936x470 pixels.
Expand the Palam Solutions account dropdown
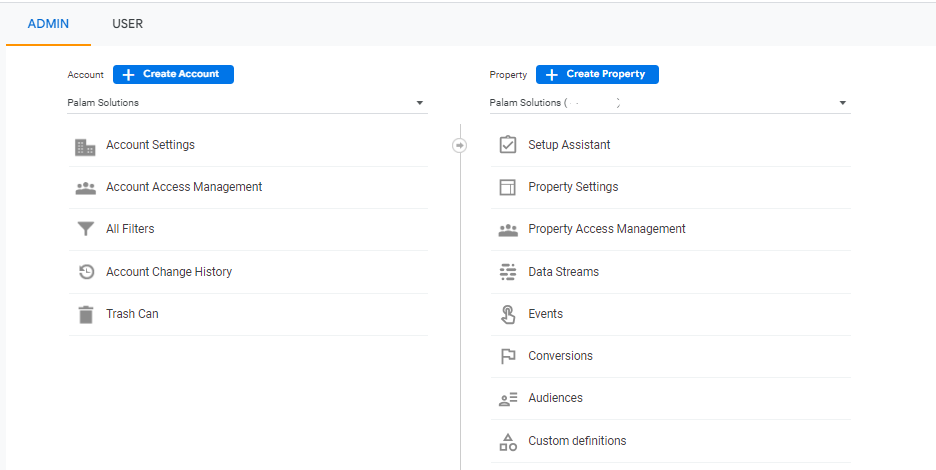419,103
